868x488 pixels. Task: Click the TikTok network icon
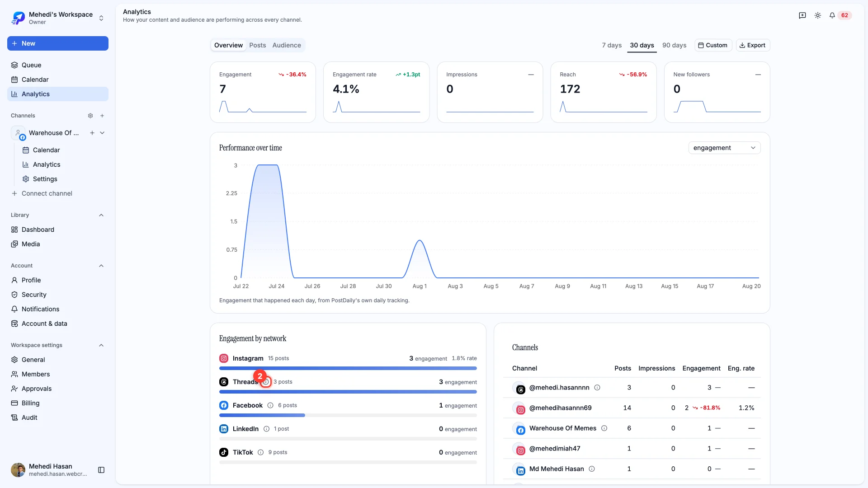click(224, 452)
